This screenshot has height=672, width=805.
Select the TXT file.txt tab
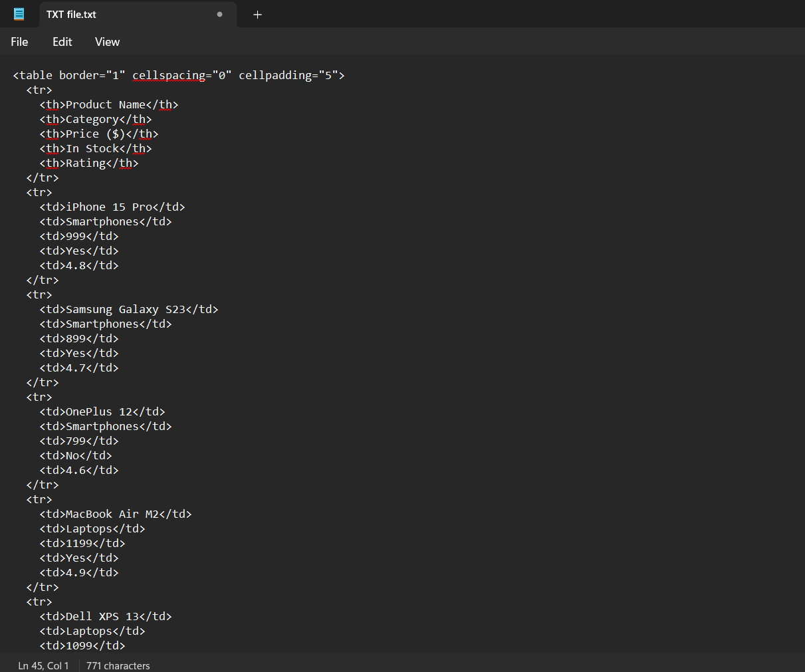pyautogui.click(x=138, y=15)
